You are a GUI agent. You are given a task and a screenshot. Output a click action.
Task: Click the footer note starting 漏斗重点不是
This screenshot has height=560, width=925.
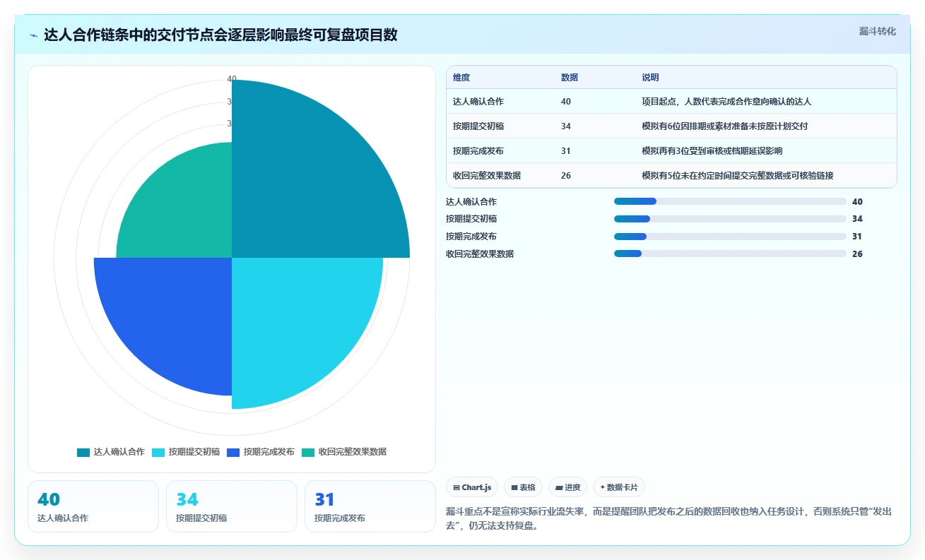[669, 518]
